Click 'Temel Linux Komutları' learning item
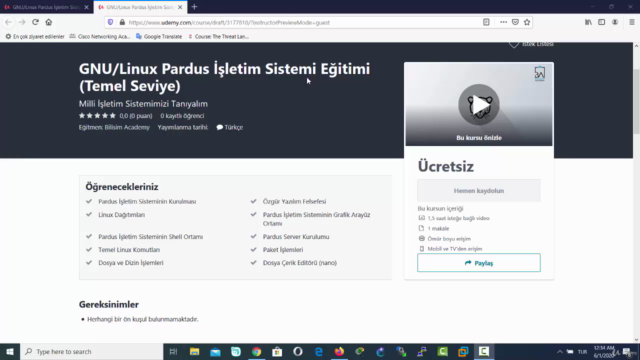640x360 pixels. tap(129, 250)
